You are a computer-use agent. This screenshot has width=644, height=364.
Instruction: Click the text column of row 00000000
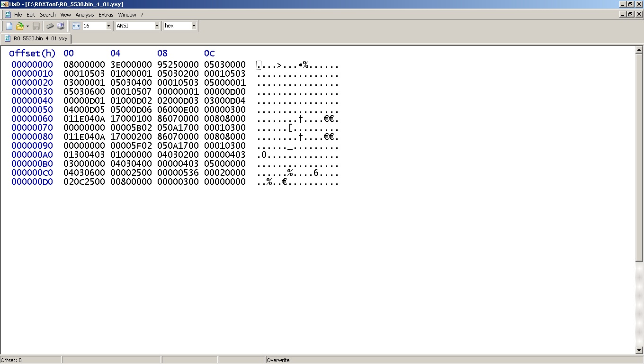(298, 65)
